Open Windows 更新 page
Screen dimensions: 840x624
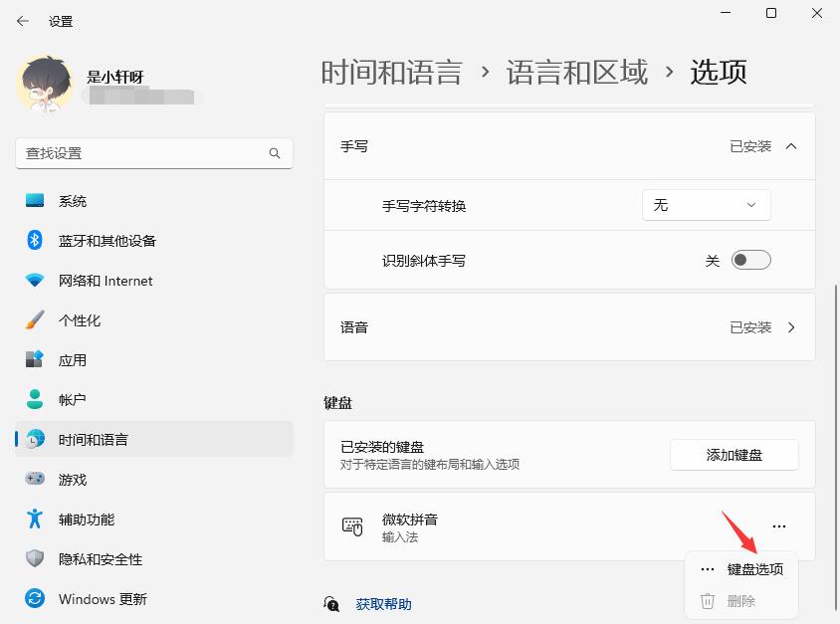coord(103,599)
